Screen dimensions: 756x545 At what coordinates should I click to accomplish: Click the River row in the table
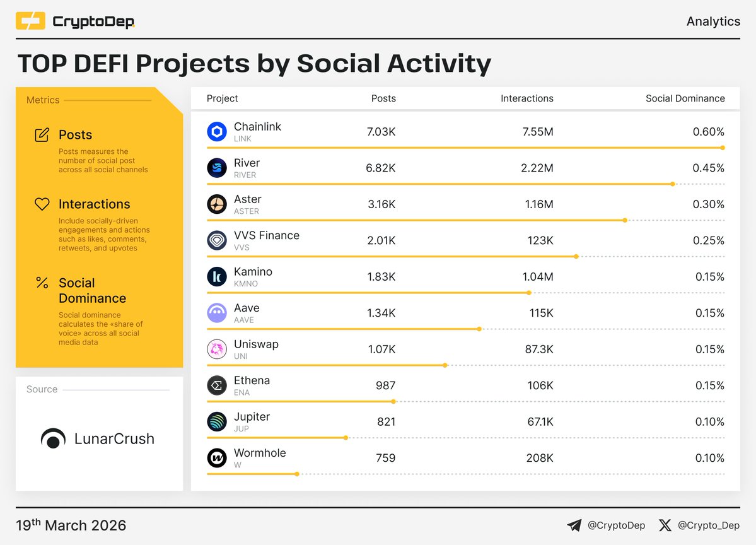(467, 168)
